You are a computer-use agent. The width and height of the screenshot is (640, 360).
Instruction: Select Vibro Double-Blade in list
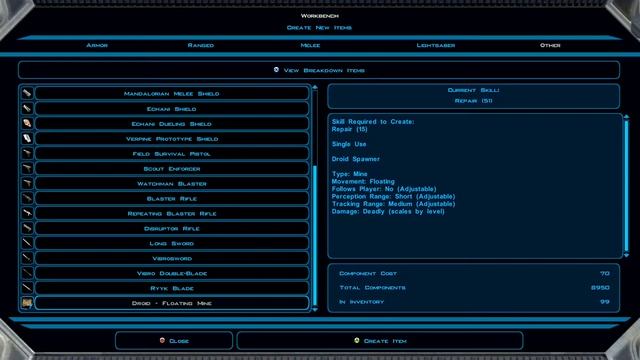(172, 273)
